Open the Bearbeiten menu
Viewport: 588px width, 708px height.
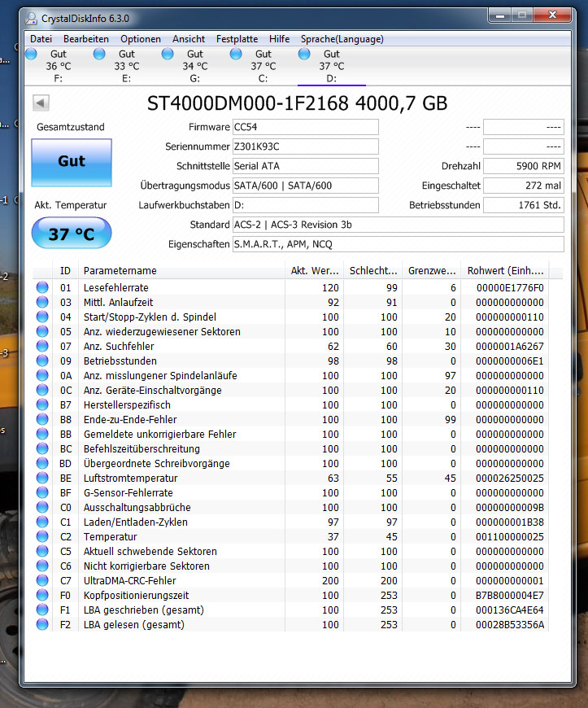pos(85,39)
